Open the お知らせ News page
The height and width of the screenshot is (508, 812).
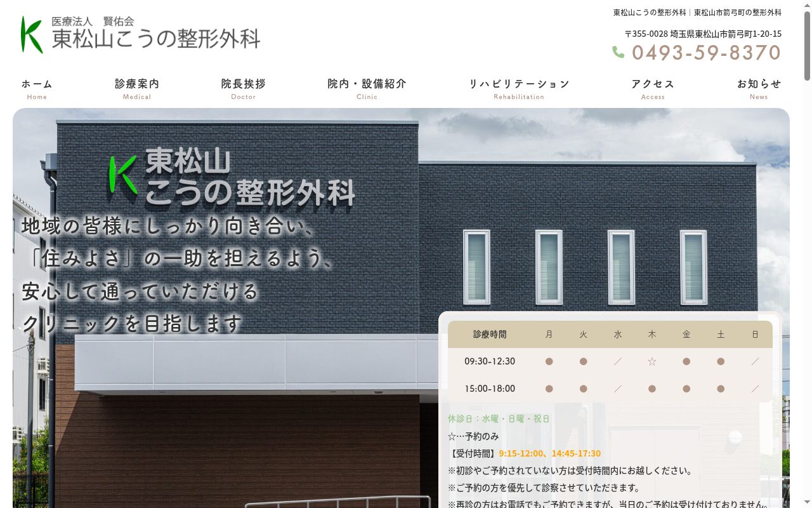pos(759,89)
